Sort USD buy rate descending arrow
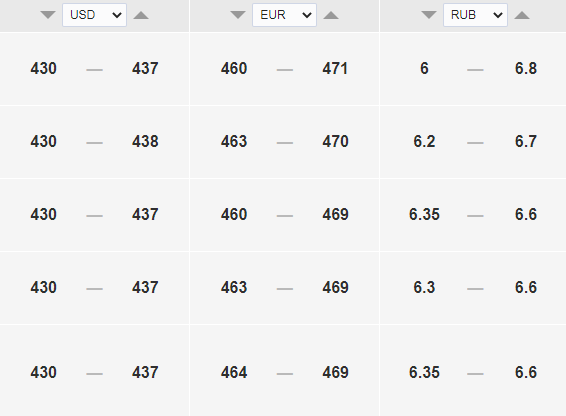 click(x=48, y=15)
